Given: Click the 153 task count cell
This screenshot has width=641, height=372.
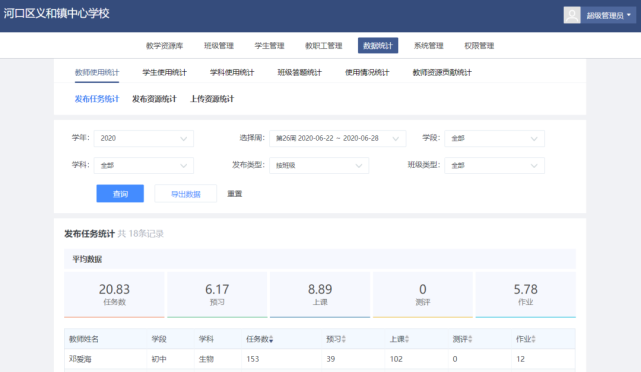Looking at the screenshot, I should 253,359.
